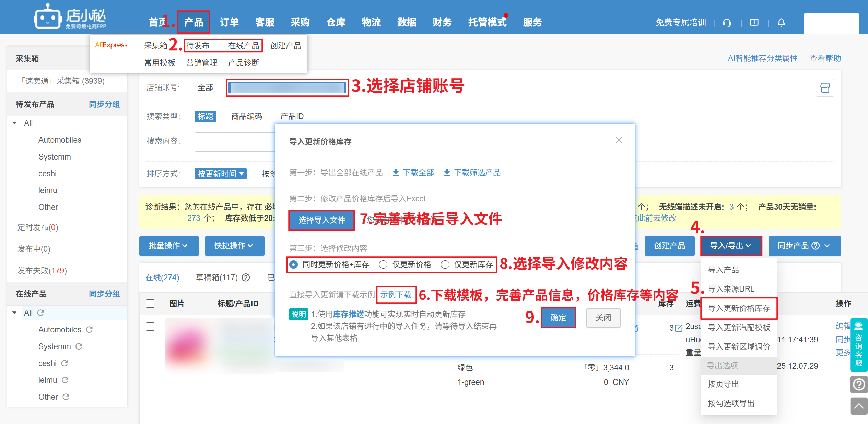
Task: Click the 搜索内容 input field
Action: tap(234, 142)
